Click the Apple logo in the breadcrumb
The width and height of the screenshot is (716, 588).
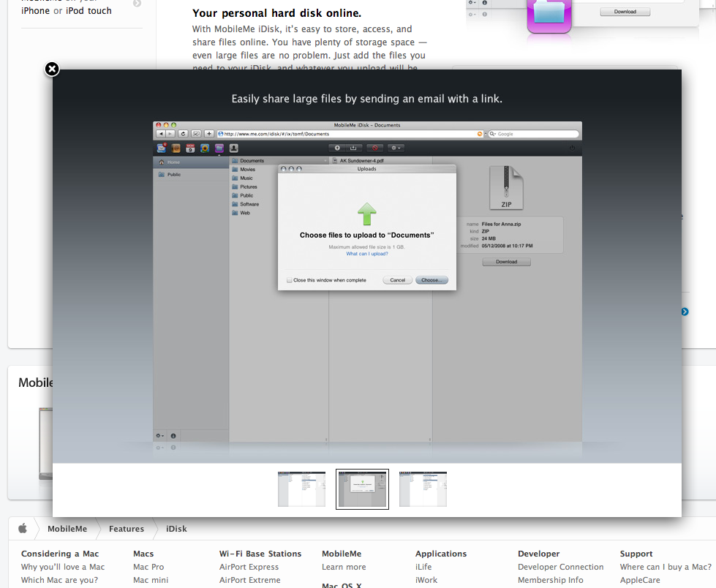coord(23,529)
